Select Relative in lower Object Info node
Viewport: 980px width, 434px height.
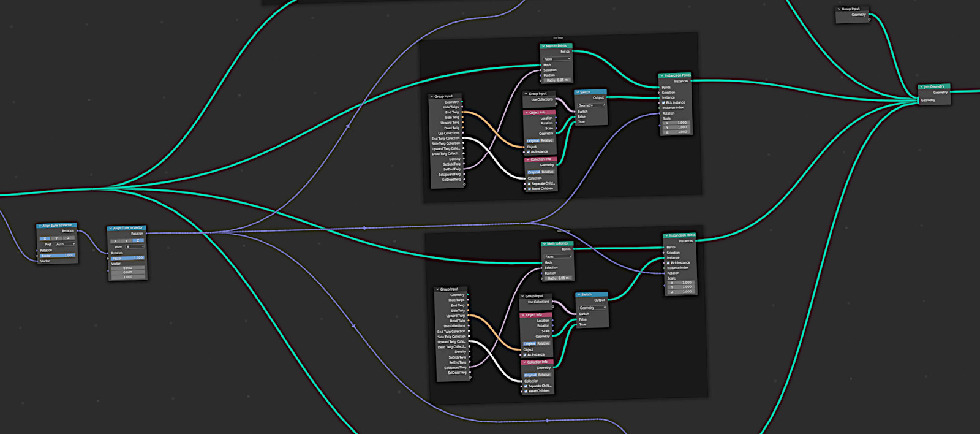click(x=543, y=343)
